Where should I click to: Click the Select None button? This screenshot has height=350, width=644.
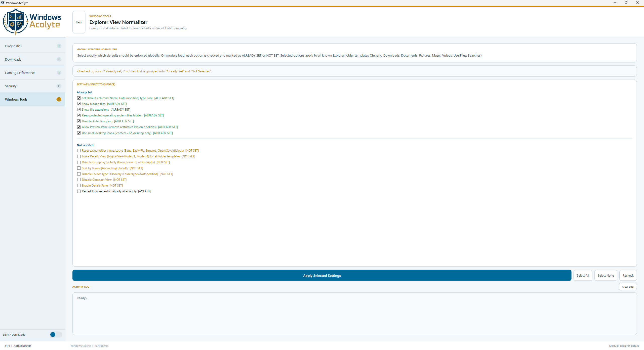tap(606, 276)
